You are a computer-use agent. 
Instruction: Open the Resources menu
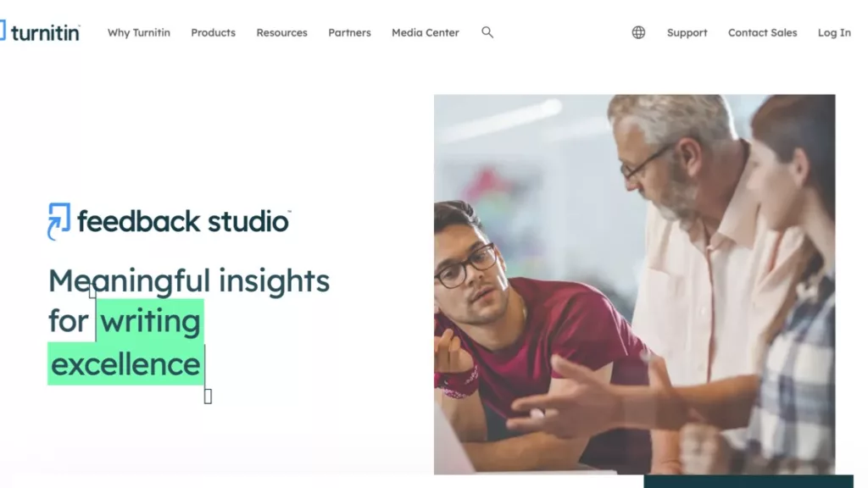(x=281, y=33)
